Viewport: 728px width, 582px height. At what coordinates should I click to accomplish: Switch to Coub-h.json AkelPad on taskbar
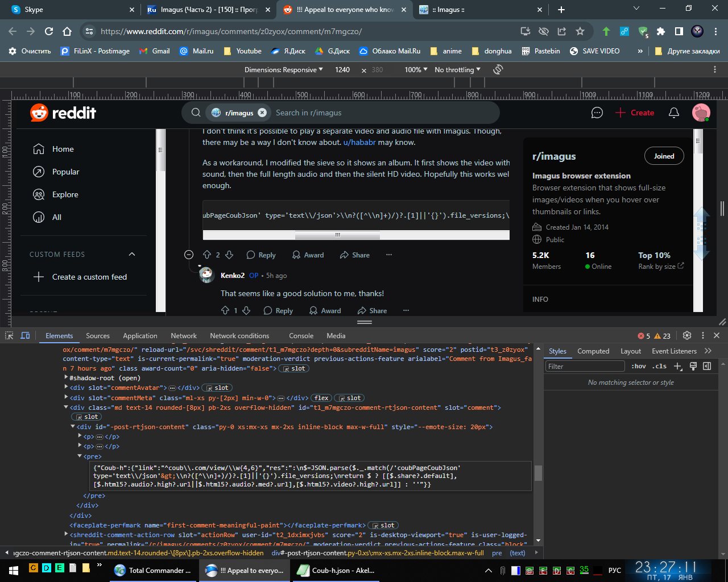[337, 570]
